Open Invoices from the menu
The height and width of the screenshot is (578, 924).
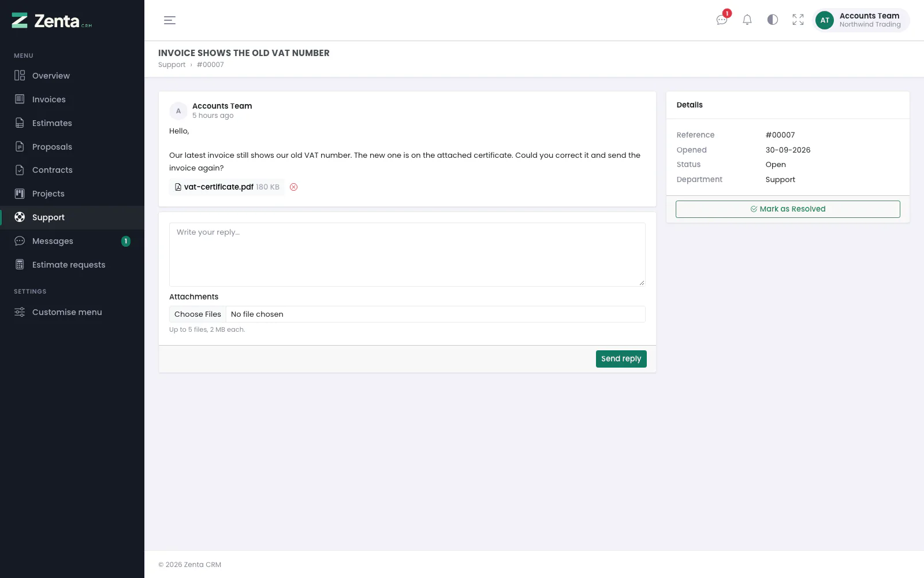pos(72,99)
